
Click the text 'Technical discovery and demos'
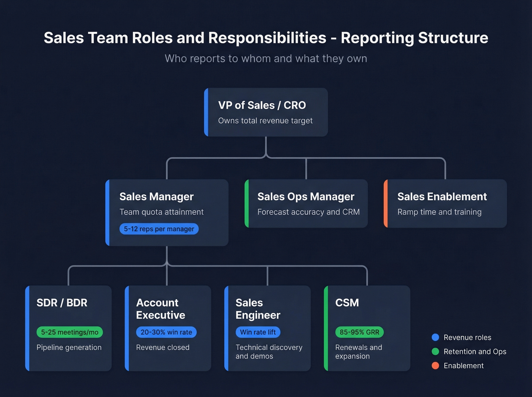click(269, 352)
